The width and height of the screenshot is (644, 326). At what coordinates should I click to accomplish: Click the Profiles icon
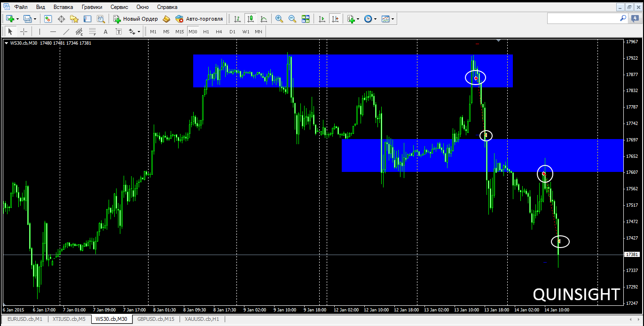27,19
